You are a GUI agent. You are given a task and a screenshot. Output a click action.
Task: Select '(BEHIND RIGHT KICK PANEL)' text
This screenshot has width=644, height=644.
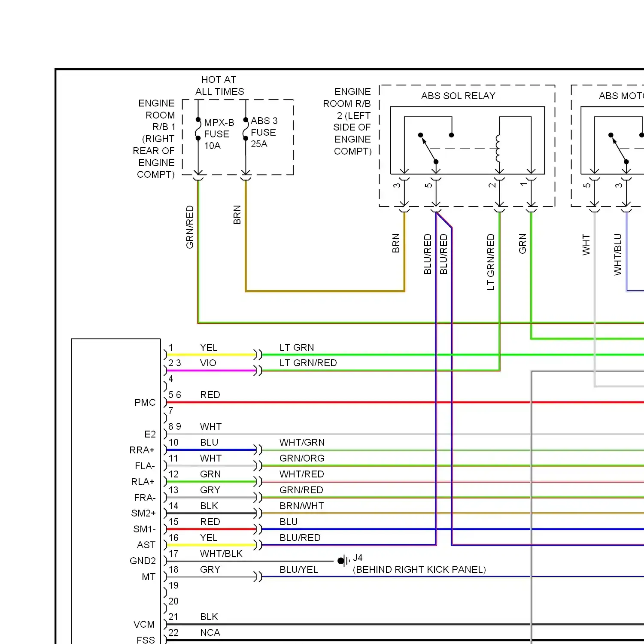[419, 569]
